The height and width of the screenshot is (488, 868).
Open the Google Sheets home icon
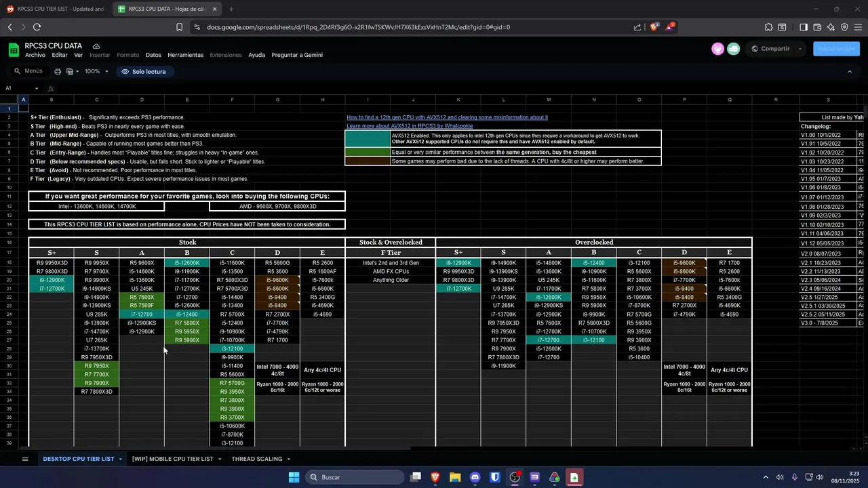coord(14,49)
